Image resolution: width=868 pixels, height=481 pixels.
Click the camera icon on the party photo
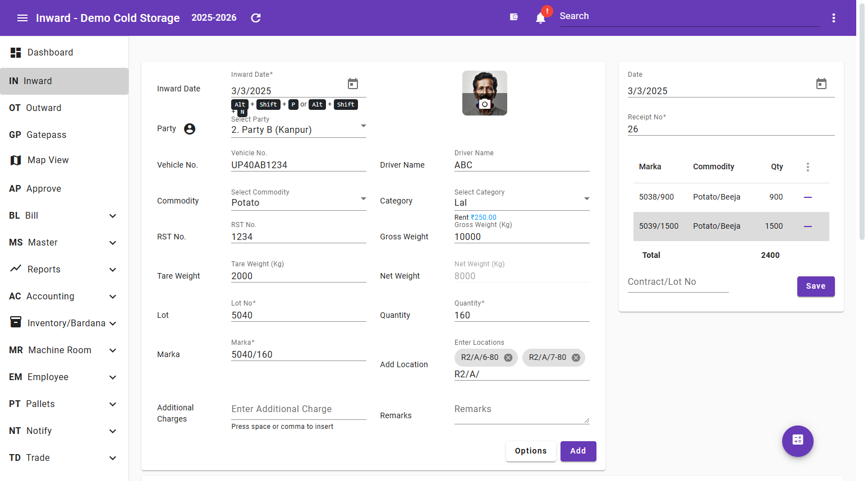pos(484,104)
